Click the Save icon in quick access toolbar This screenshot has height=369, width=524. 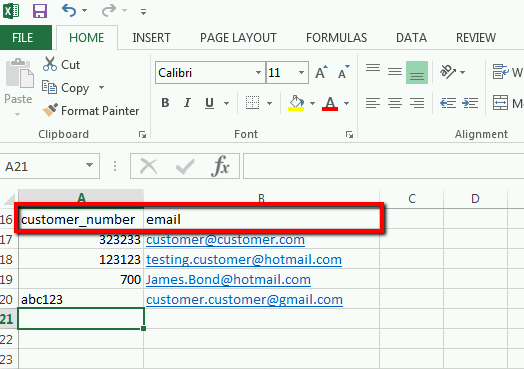tap(40, 11)
